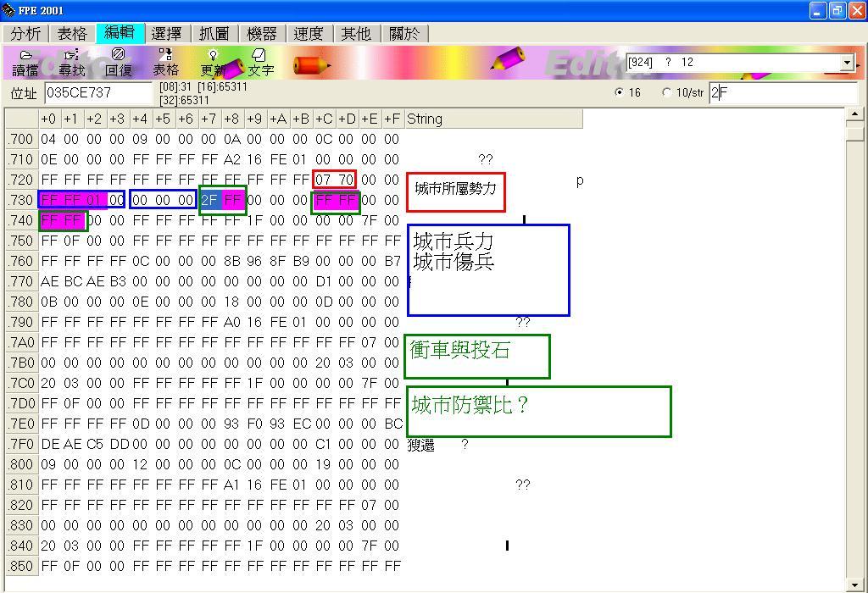868x593 pixels.
Task: Click byte 70 at +D in row 720
Action: pos(346,180)
